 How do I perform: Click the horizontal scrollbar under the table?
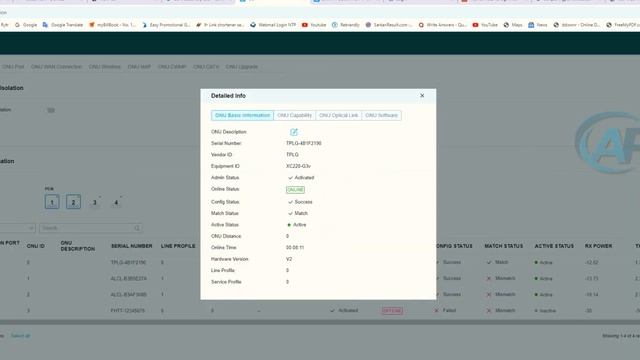pos(320,322)
